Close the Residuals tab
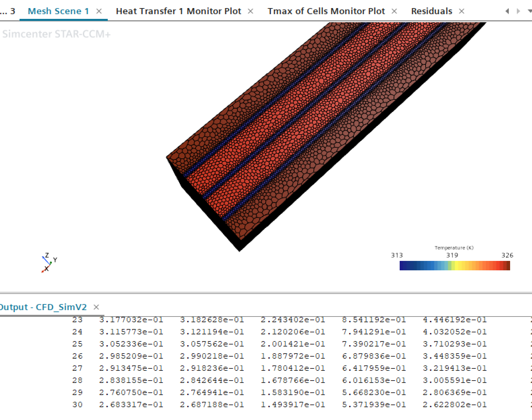Screen dimensions: 532x420 tap(462, 11)
